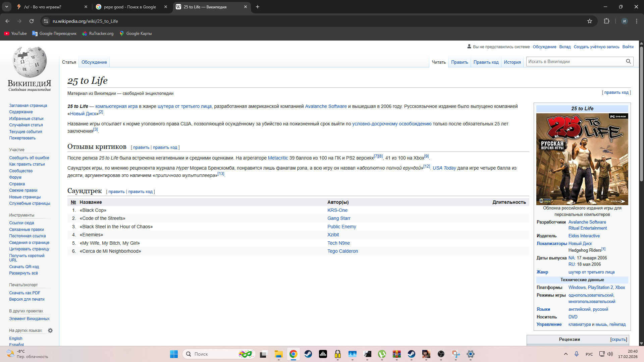Open the История history tab

coord(512,62)
